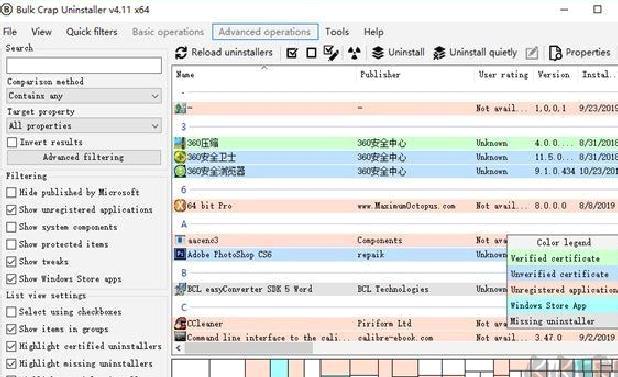Open the Basic operations menu
The height and width of the screenshot is (377, 618).
168,32
